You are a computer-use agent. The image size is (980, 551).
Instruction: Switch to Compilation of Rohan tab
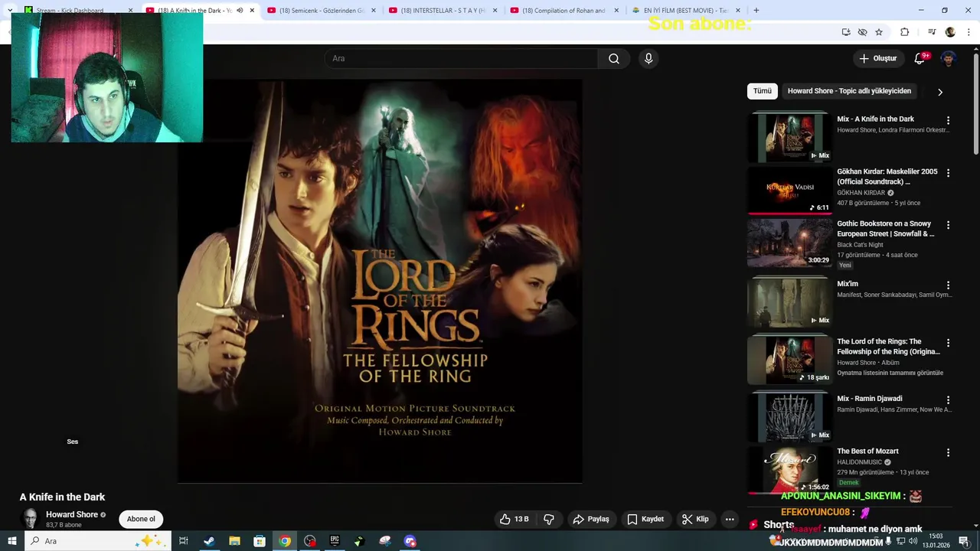pos(564,10)
